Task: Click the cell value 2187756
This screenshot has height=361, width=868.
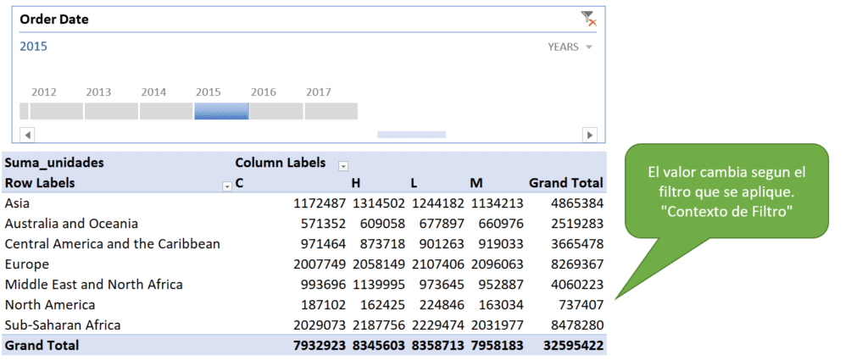Action: 378,325
